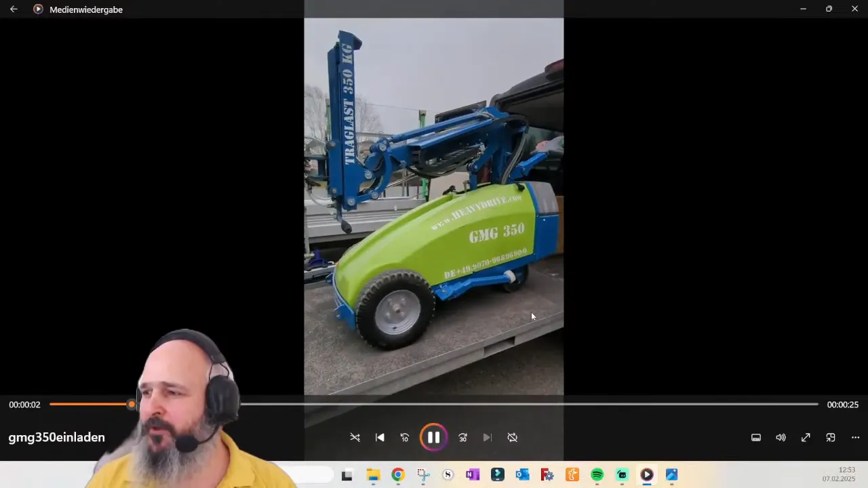Image resolution: width=868 pixels, height=488 pixels.
Task: Open the more options menu
Action: click(855, 438)
